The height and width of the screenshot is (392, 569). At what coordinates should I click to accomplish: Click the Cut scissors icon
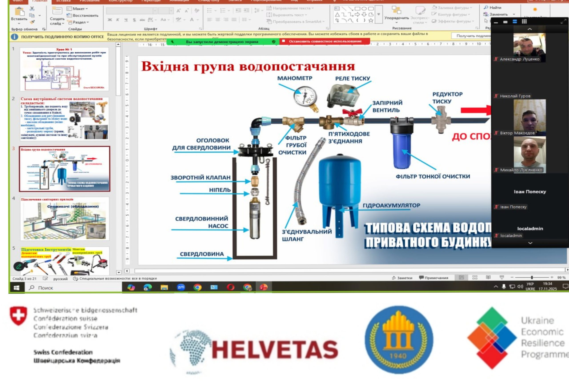(x=32, y=9)
